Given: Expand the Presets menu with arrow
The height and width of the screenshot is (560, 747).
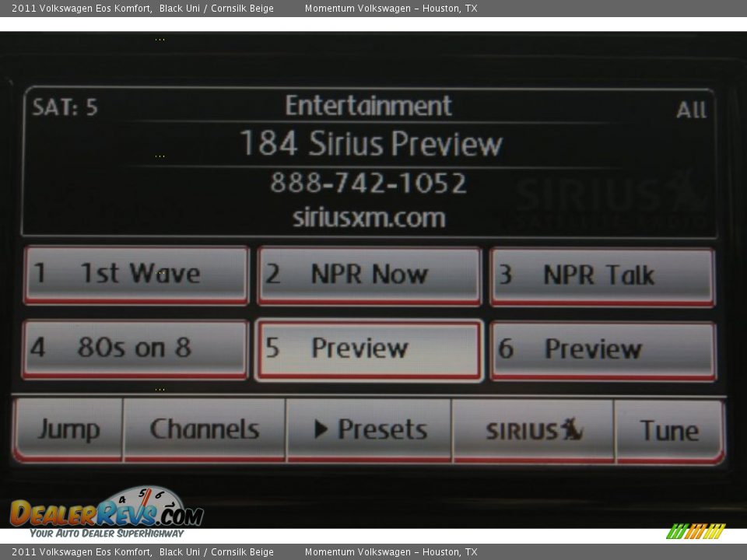Looking at the screenshot, I should point(370,430).
